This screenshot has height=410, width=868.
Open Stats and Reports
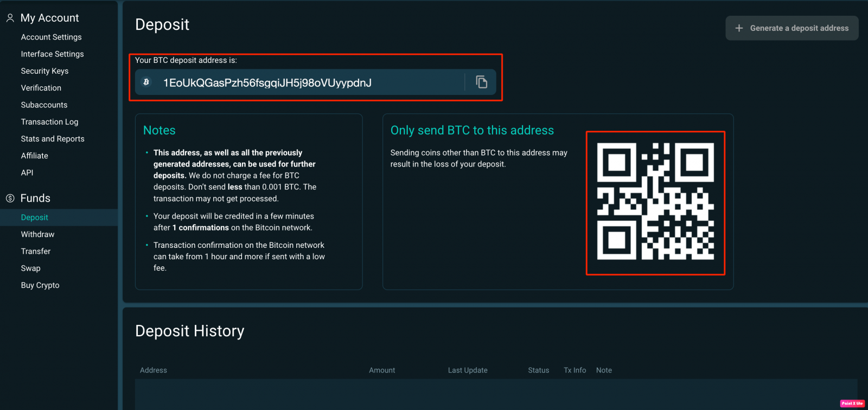53,139
